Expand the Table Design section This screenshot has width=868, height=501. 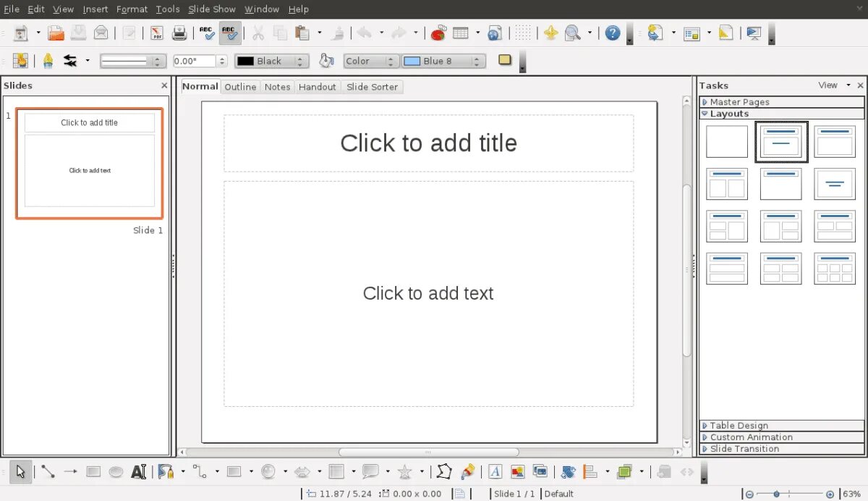(x=781, y=426)
